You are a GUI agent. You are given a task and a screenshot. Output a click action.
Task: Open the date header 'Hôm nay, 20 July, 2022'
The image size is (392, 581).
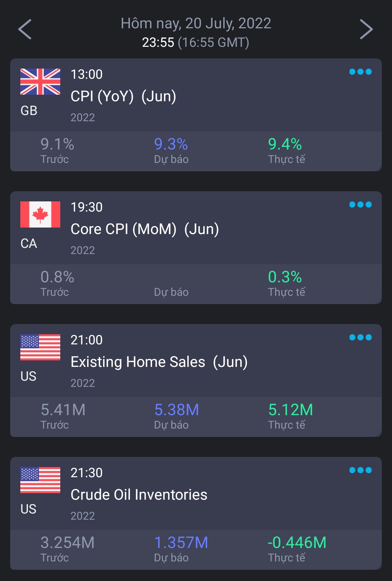[x=196, y=24]
